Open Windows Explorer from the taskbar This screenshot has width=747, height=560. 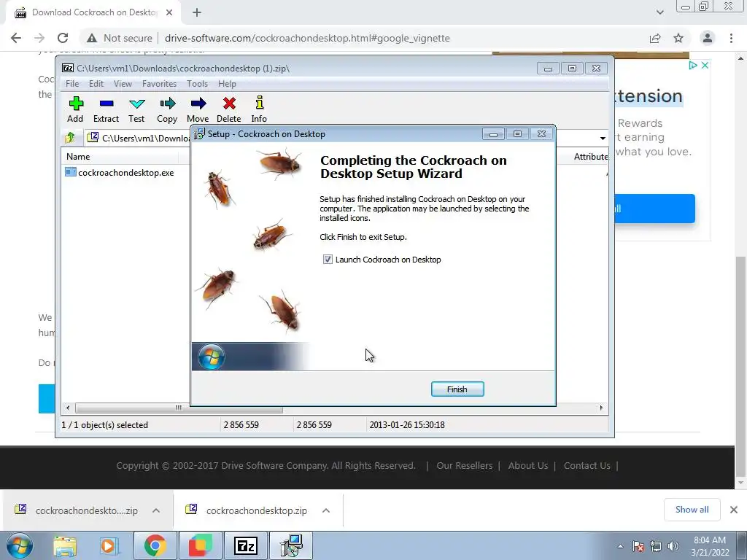coord(65,545)
